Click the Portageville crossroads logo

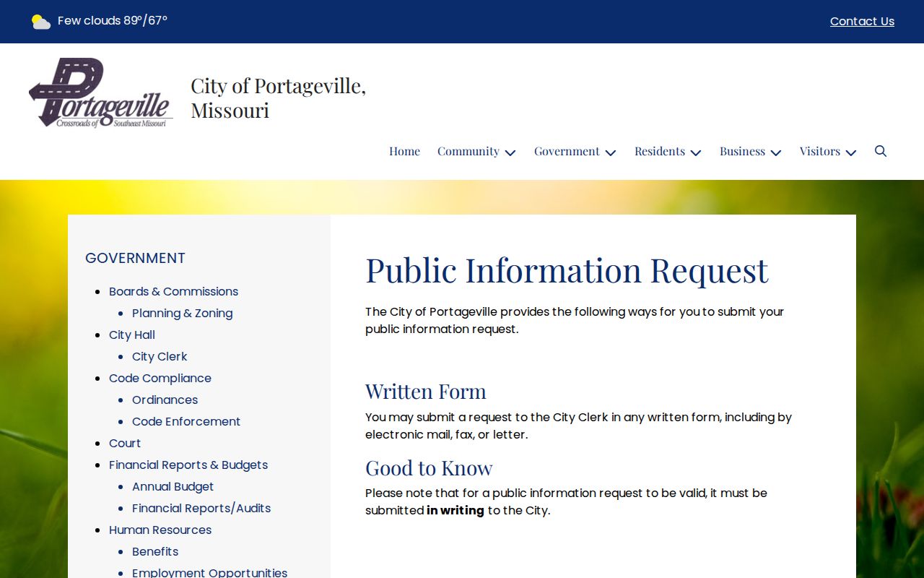tap(101, 93)
